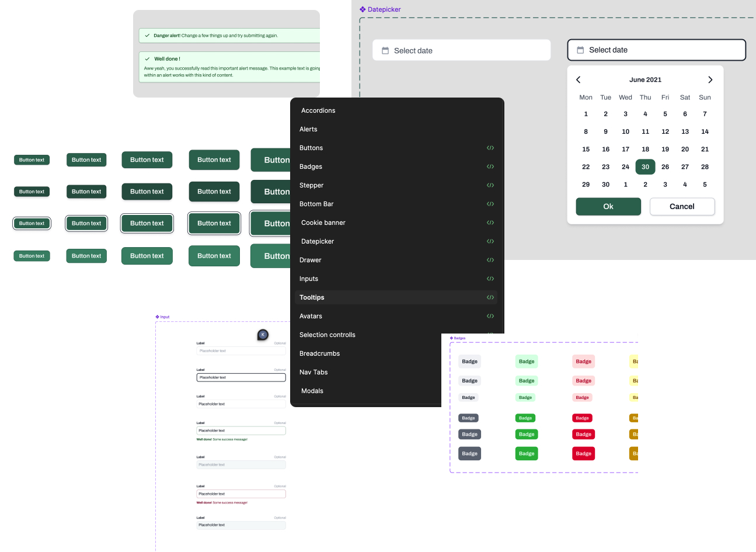Open the focused Select date picker field
This screenshot has width=756, height=552.
pyautogui.click(x=656, y=50)
